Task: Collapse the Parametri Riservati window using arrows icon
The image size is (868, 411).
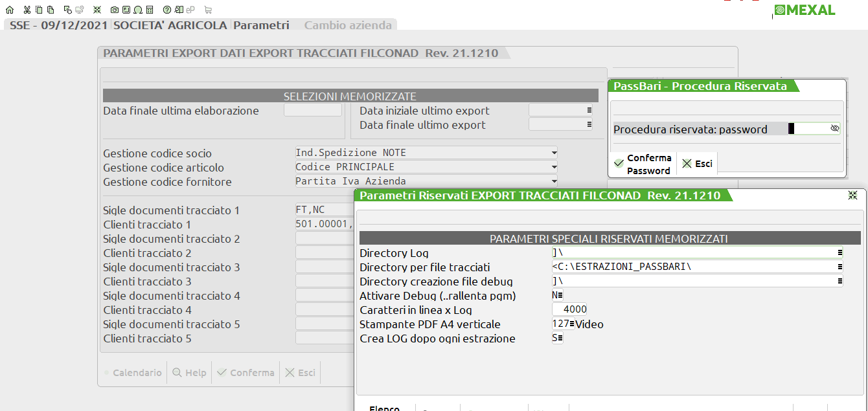Action: tap(852, 195)
